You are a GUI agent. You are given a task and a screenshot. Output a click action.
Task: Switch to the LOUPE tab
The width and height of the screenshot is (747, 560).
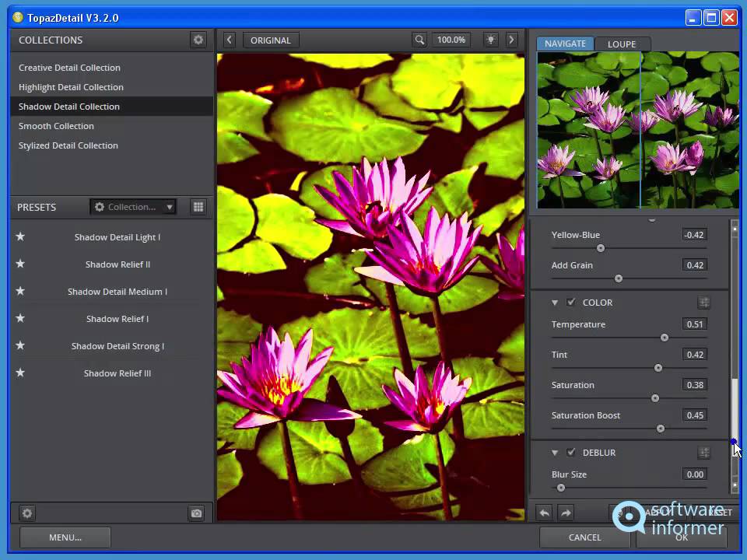[x=622, y=44]
